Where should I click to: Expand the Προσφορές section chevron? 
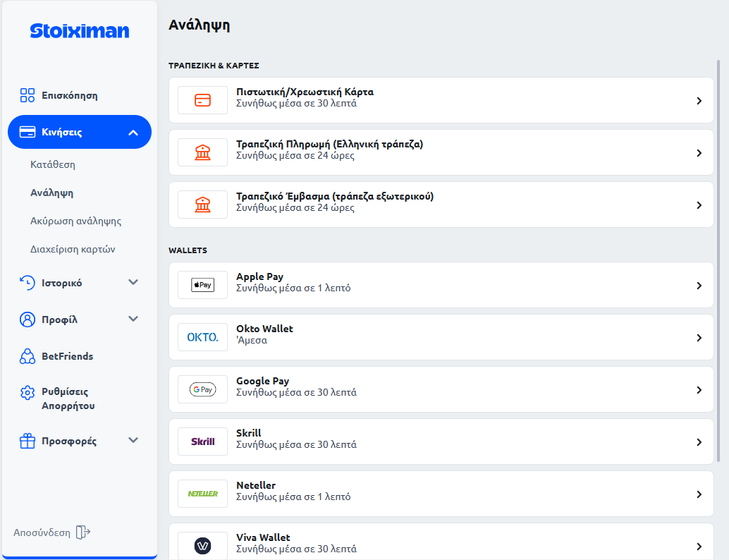(x=133, y=441)
